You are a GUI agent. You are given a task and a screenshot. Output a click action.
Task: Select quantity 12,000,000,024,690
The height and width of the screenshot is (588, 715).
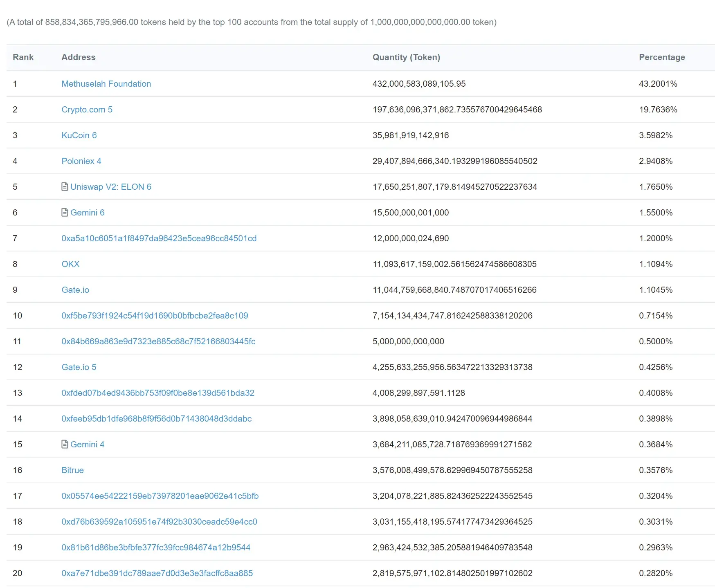tap(411, 238)
